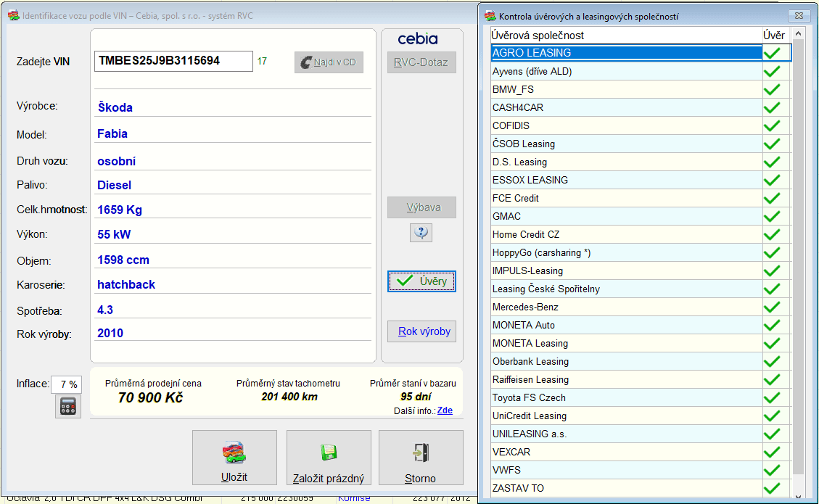Screen dimensions: 819x504
Task: Select the HoppyGo (carsharing *) row
Action: pyautogui.click(x=641, y=253)
